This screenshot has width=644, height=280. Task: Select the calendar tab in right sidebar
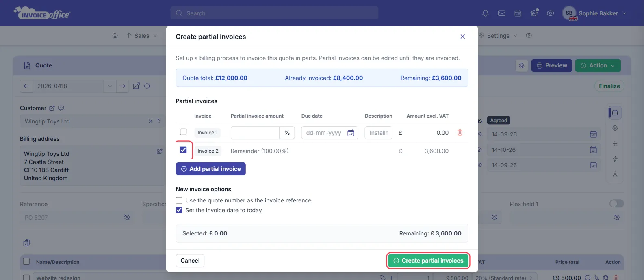tap(615, 113)
